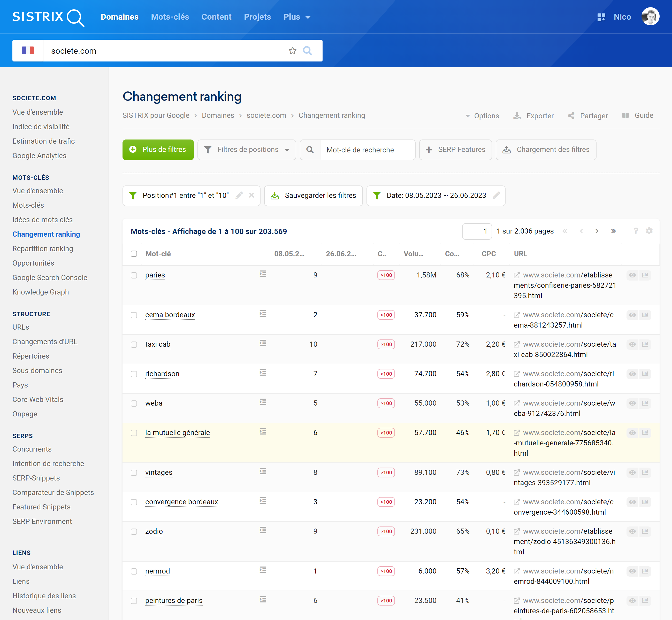Jump to last page double arrow
The image size is (672, 620).
613,231
